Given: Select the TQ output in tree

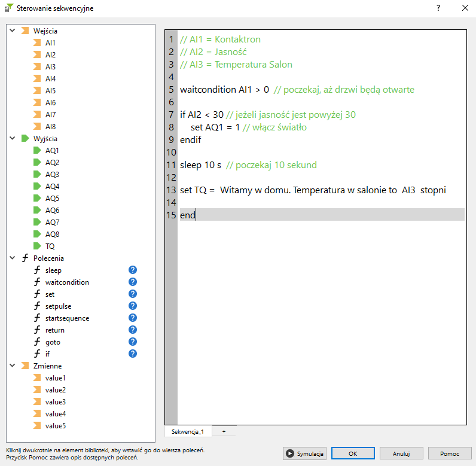Looking at the screenshot, I should [50, 246].
